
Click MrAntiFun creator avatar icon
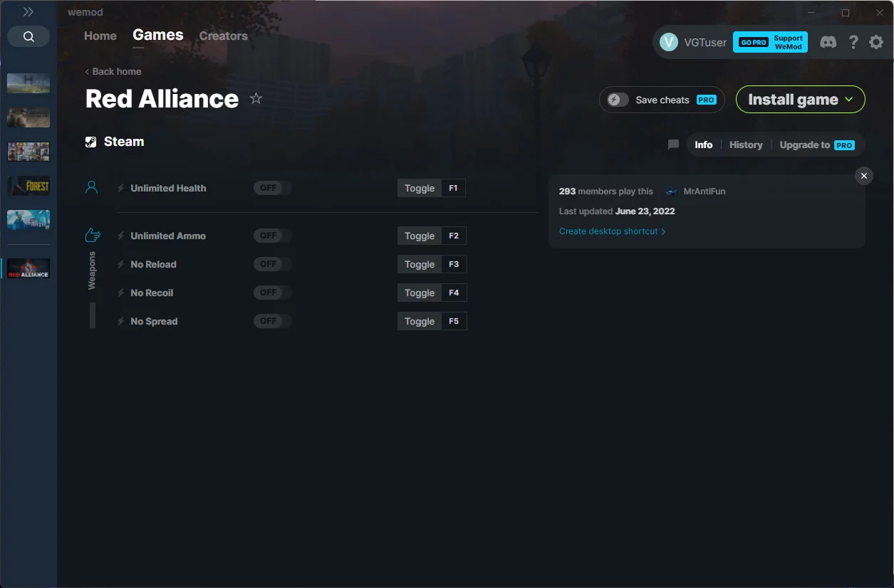click(671, 191)
